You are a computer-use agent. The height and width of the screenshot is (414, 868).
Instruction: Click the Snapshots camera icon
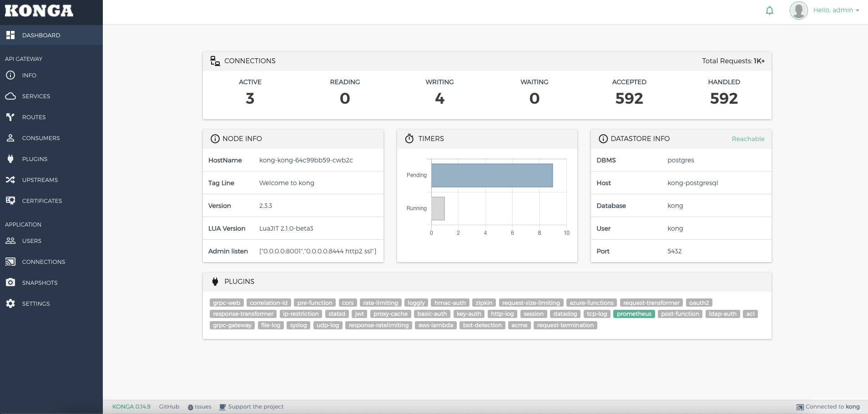(10, 283)
